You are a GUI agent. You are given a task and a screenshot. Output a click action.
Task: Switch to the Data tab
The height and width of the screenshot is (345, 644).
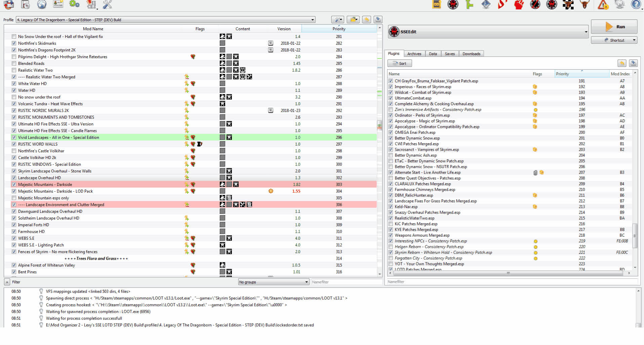[x=433, y=54]
